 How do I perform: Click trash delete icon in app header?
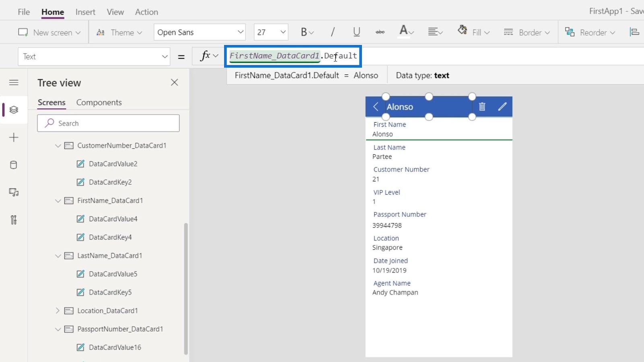pyautogui.click(x=482, y=107)
